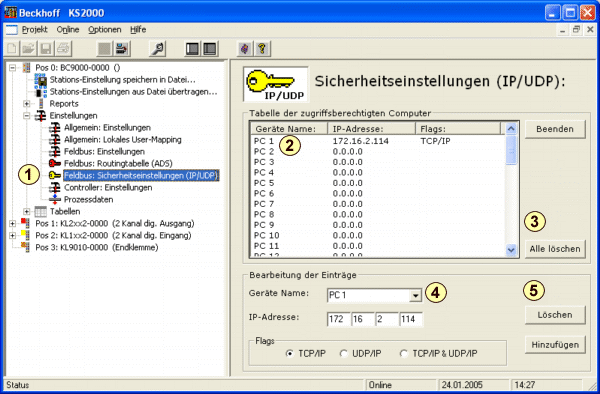
Task: Click the Save diskette toolbar icon
Action: (46, 49)
